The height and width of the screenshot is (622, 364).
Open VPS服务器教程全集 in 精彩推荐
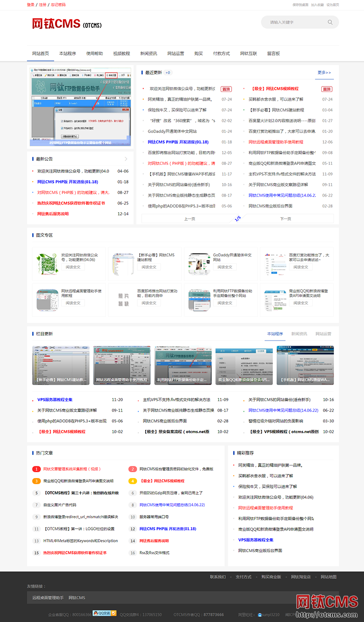coord(256,540)
